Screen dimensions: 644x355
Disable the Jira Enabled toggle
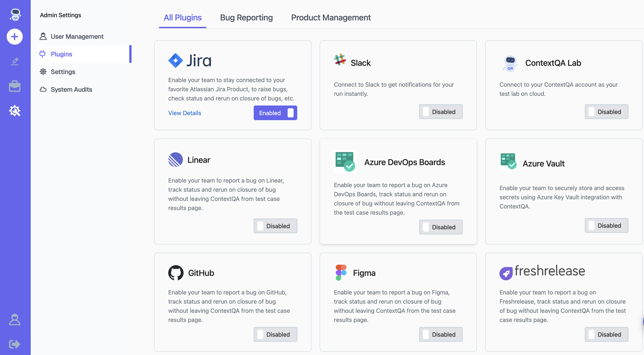click(x=275, y=113)
